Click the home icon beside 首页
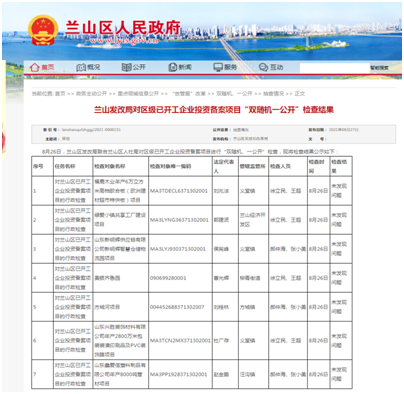This screenshot has height=394, width=404. [35, 67]
